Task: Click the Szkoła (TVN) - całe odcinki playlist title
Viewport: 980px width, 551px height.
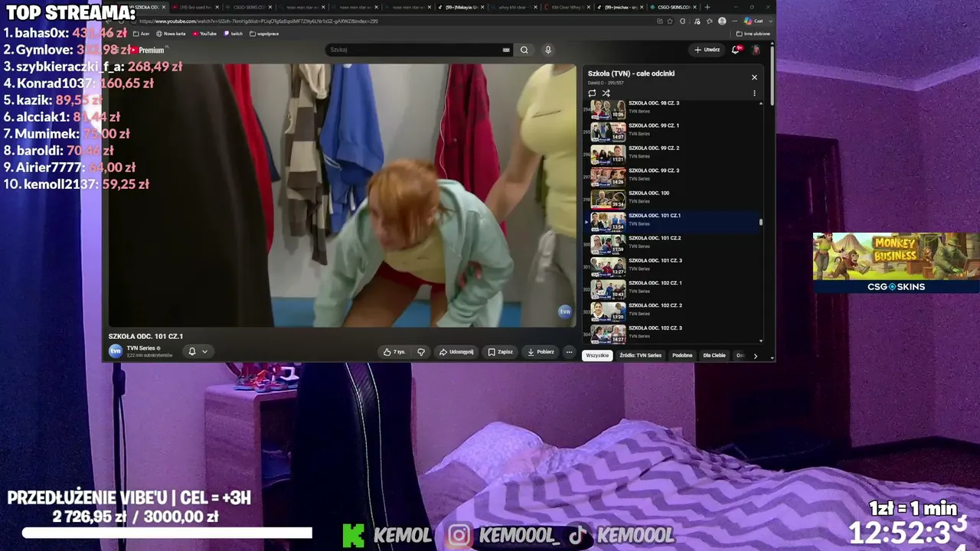Action: pos(631,73)
